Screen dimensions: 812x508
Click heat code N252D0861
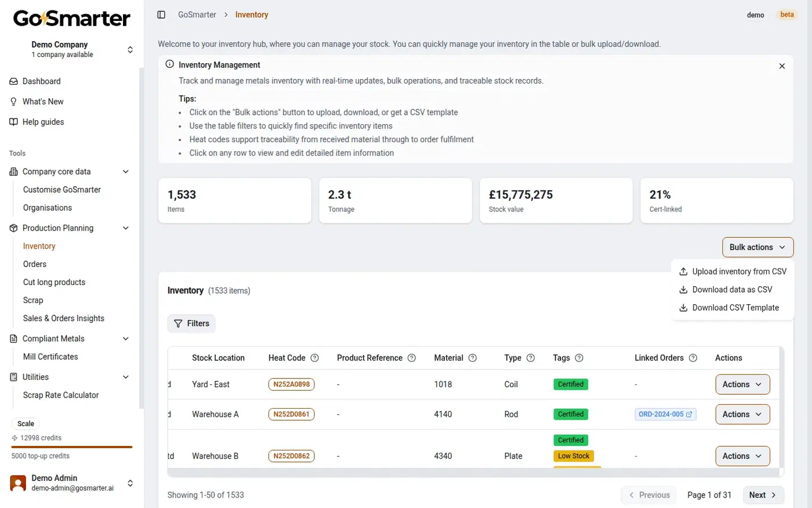click(x=292, y=415)
